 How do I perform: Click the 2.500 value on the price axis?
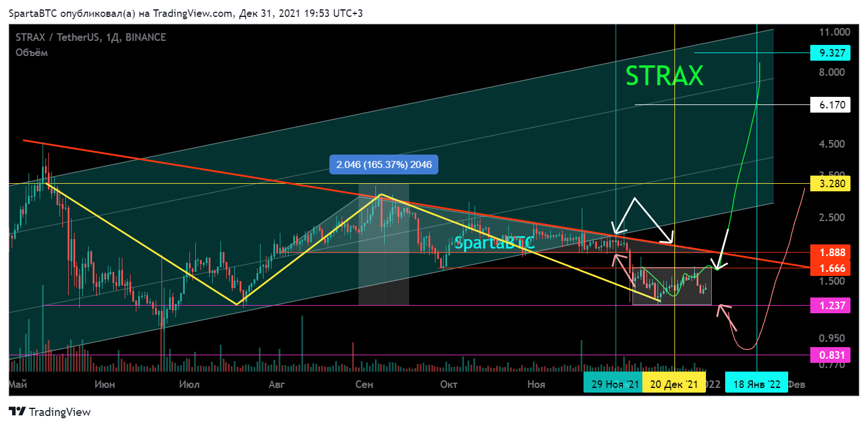(832, 218)
